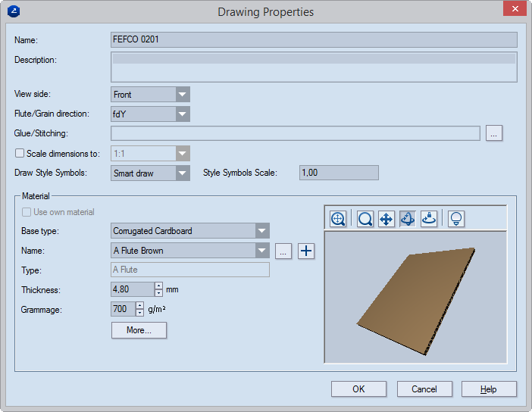
Task: Click the Cancel button
Action: [424, 389]
